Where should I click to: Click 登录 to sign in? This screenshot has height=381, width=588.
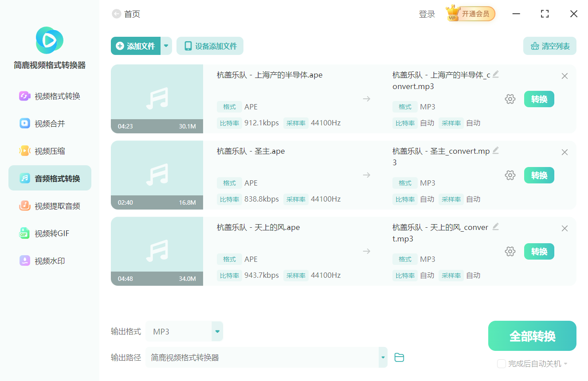tap(427, 14)
